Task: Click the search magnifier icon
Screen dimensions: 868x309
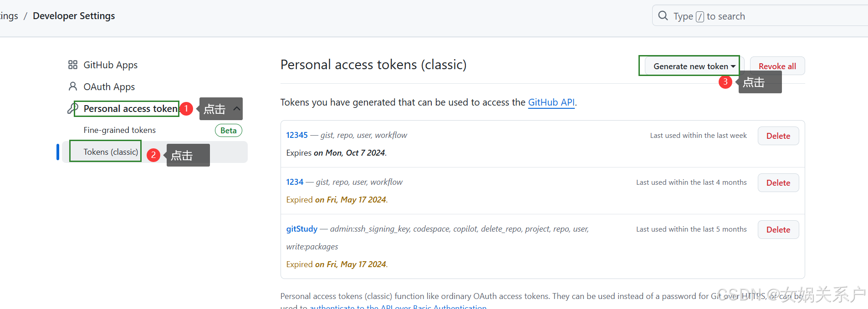Action: tap(663, 15)
